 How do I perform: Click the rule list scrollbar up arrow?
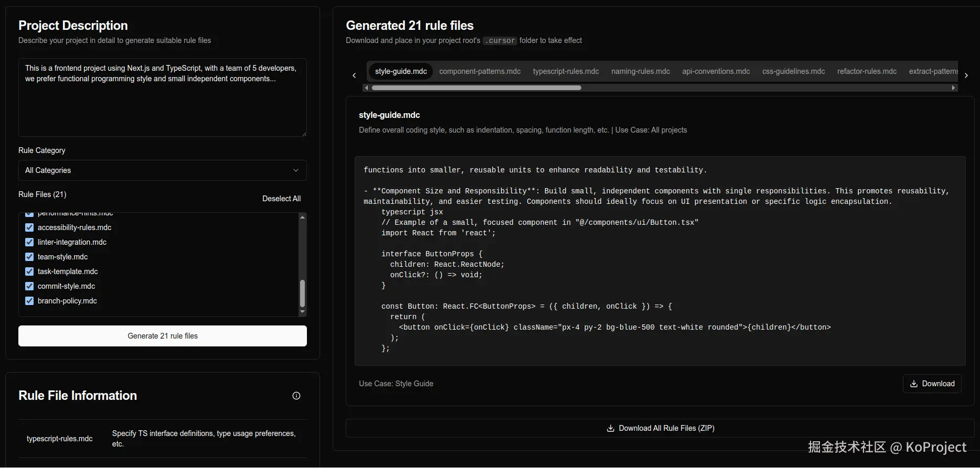click(x=302, y=217)
